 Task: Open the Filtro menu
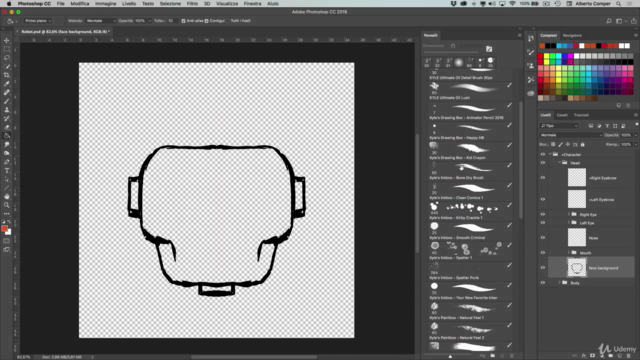[x=192, y=4]
